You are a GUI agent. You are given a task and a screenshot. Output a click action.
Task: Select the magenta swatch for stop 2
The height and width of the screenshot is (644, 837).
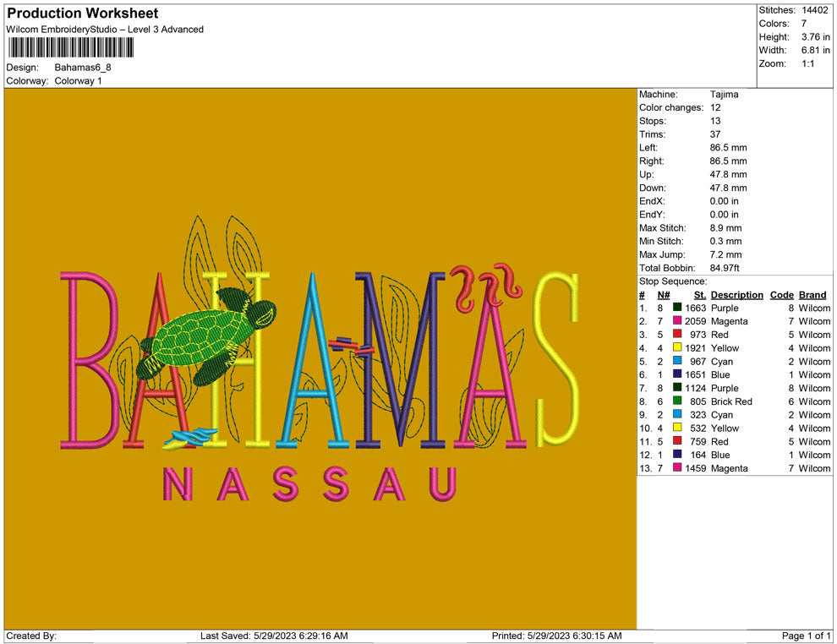pos(677,322)
